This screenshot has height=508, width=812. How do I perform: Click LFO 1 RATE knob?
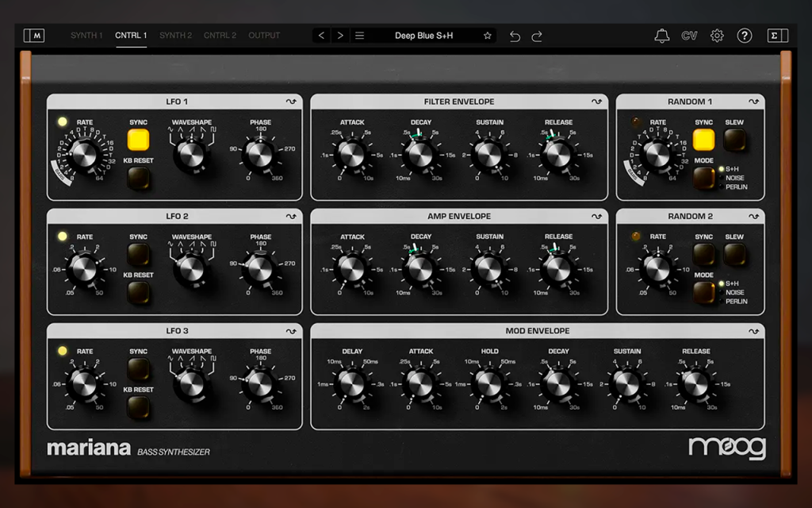(84, 154)
